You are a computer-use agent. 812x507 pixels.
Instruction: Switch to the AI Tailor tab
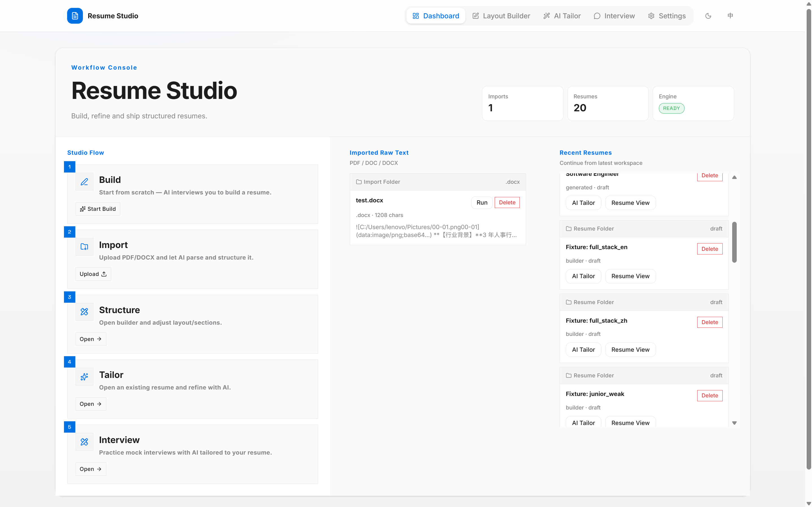click(562, 16)
